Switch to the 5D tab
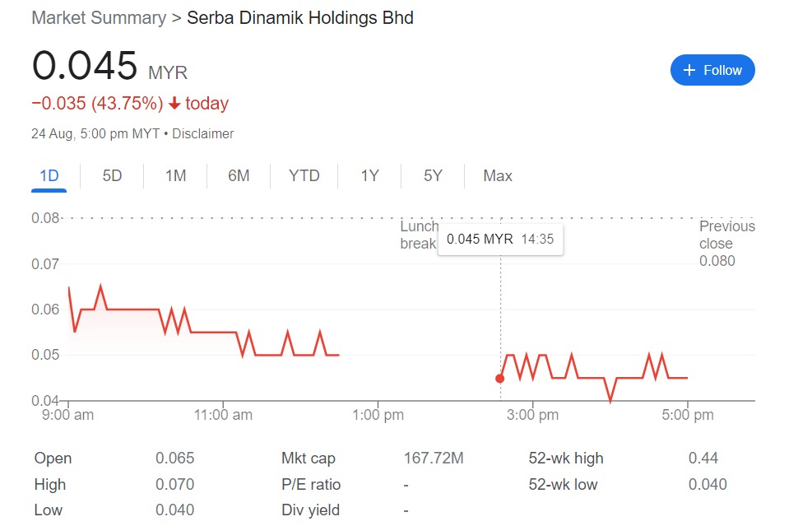This screenshot has width=812, height=526. click(x=112, y=176)
